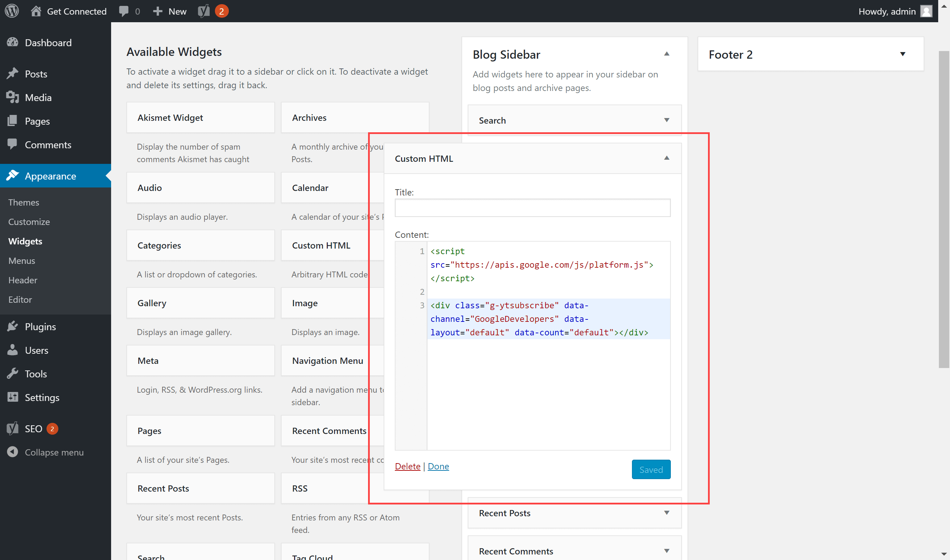
Task: Click the Users person icon
Action: 12,350
